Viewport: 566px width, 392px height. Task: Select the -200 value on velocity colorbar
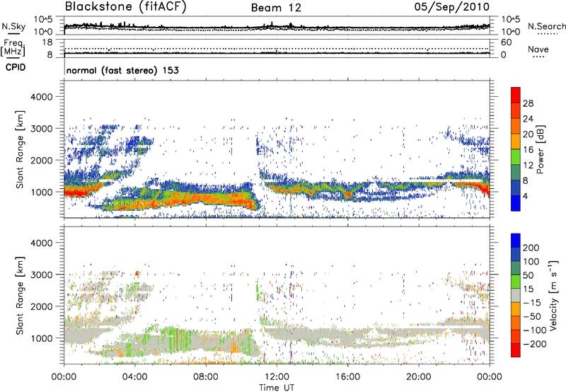point(535,344)
